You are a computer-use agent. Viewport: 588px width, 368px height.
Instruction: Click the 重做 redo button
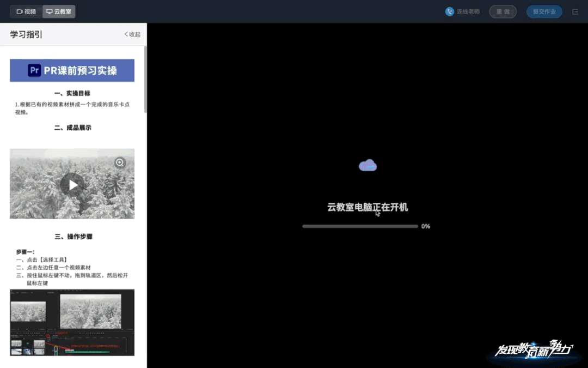tap(503, 11)
